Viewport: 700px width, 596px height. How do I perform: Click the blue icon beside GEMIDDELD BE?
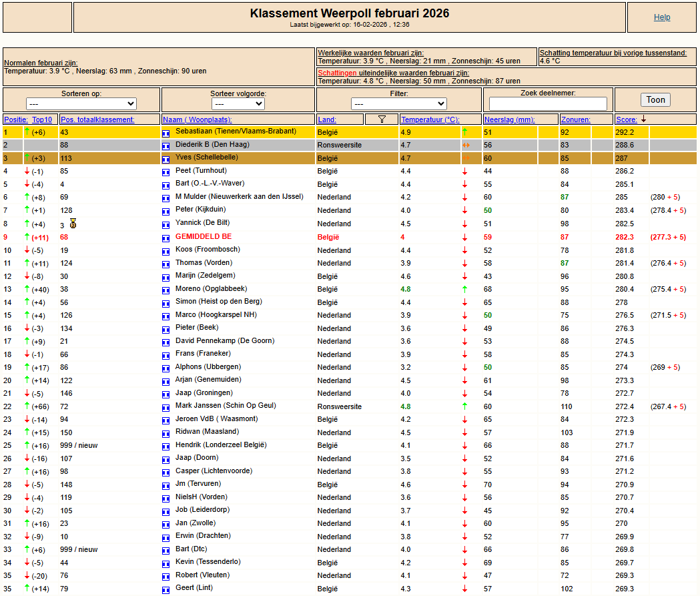click(166, 238)
